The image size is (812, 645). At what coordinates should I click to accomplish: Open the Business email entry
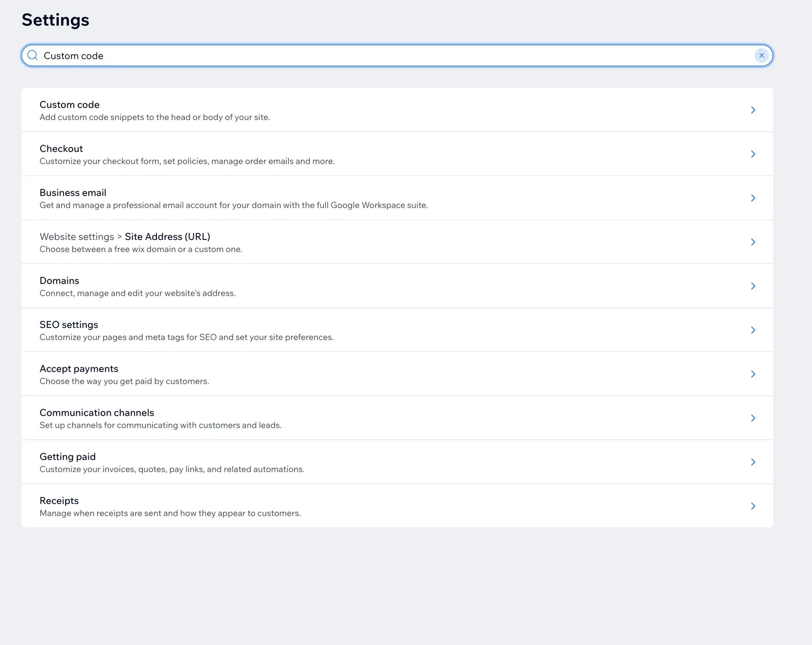(x=73, y=193)
